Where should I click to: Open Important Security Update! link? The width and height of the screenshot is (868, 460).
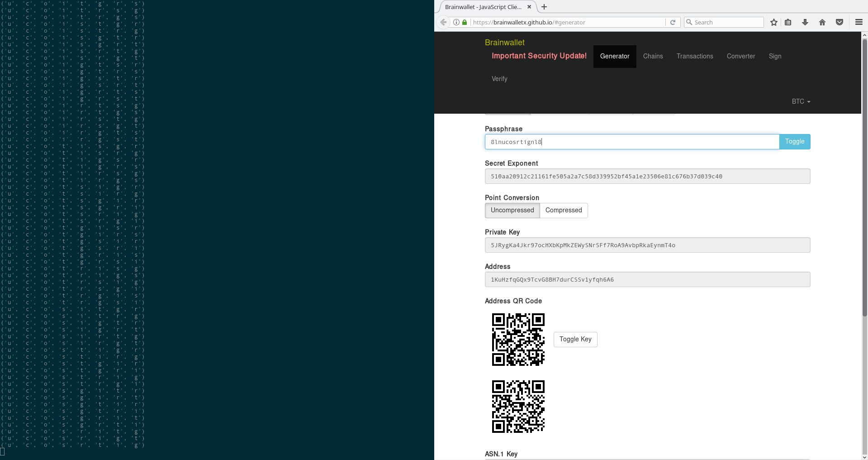pos(539,56)
